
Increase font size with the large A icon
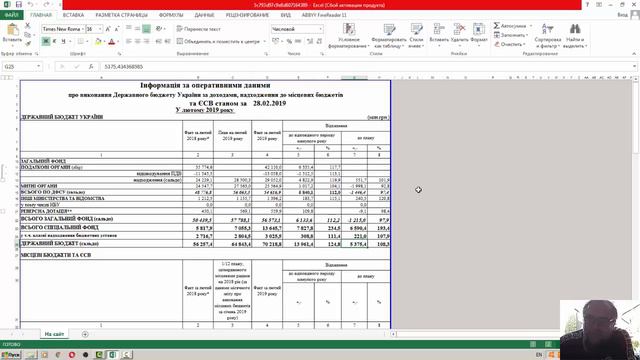click(108, 29)
